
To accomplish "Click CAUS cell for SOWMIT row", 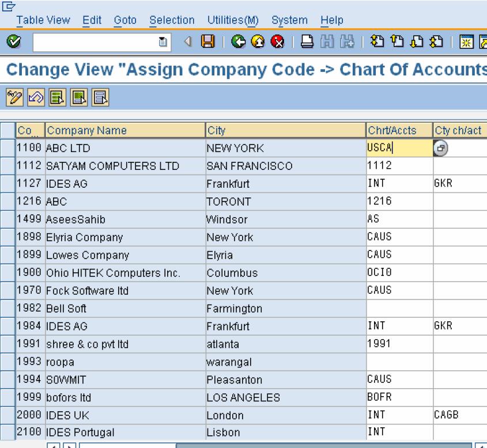I will (x=399, y=379).
